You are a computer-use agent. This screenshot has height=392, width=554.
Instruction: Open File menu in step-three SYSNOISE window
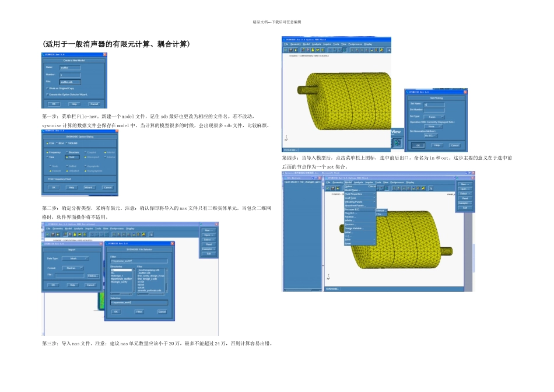(48, 229)
